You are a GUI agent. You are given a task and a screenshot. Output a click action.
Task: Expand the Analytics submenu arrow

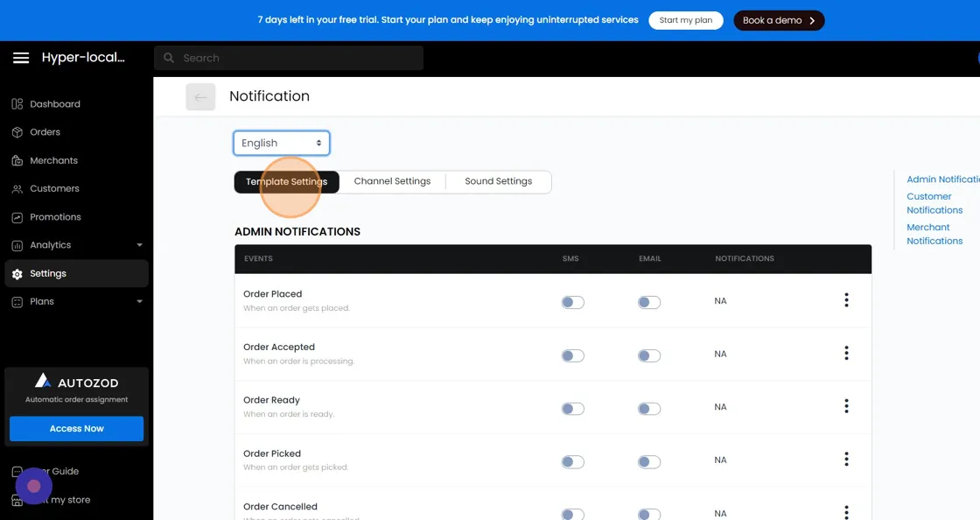(139, 245)
